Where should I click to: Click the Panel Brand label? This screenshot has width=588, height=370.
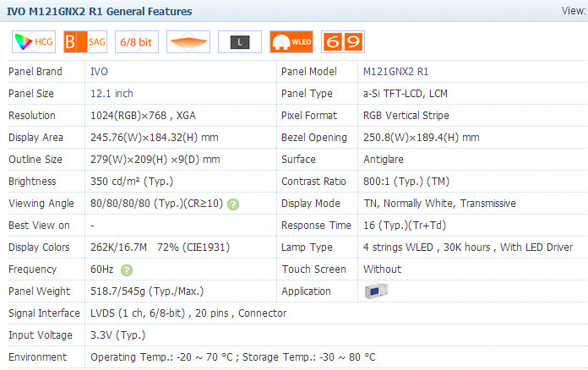35,72
